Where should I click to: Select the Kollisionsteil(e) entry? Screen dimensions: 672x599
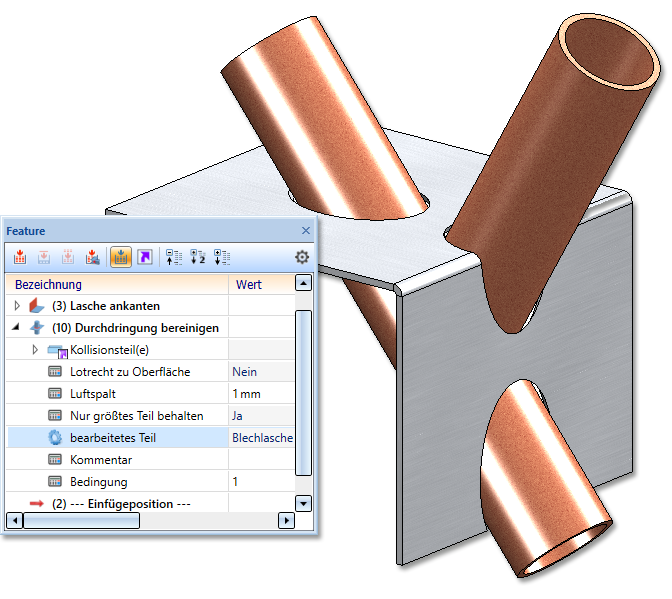tap(109, 350)
